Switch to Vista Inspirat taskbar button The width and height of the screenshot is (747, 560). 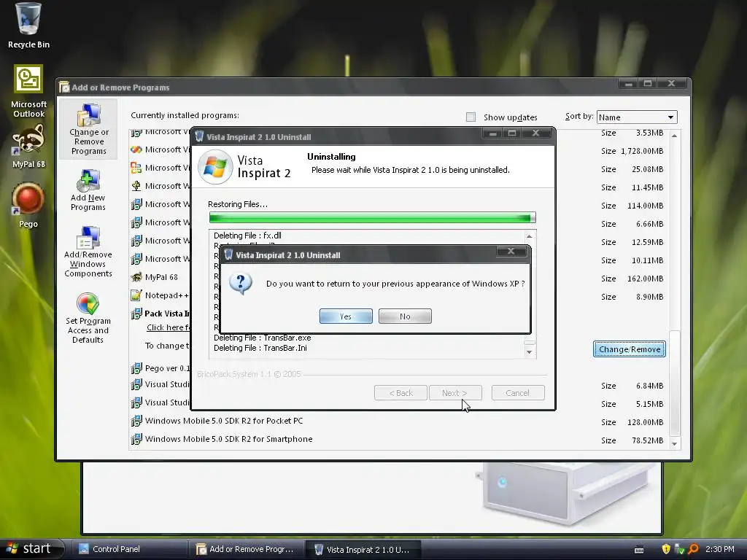(x=363, y=549)
